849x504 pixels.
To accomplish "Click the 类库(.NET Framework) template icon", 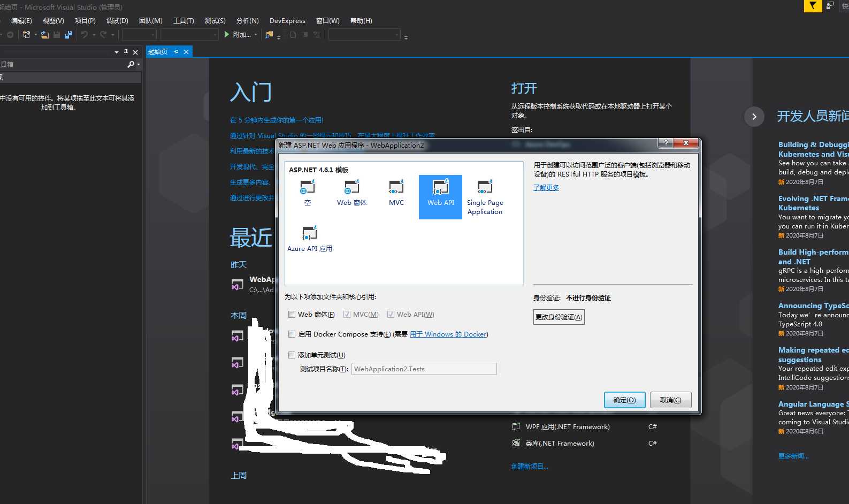I will pos(516,443).
